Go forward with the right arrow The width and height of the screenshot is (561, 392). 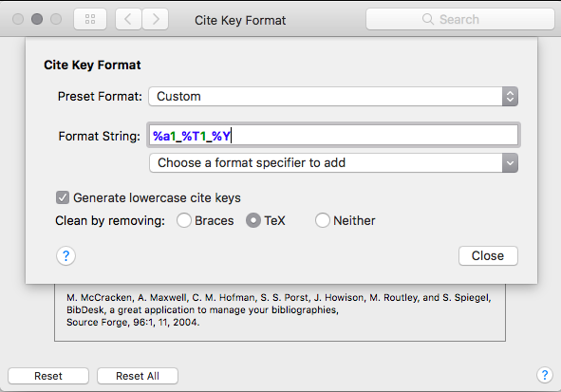[156, 19]
